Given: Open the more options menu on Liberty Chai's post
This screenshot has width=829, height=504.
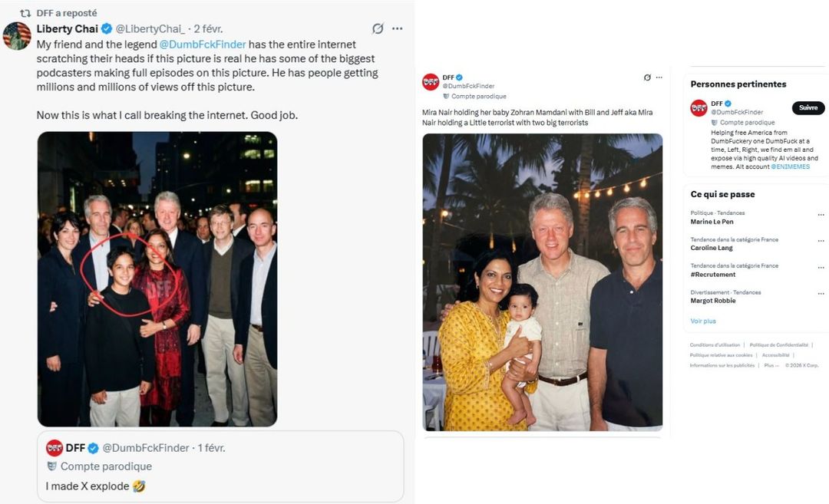Looking at the screenshot, I should 397,29.
